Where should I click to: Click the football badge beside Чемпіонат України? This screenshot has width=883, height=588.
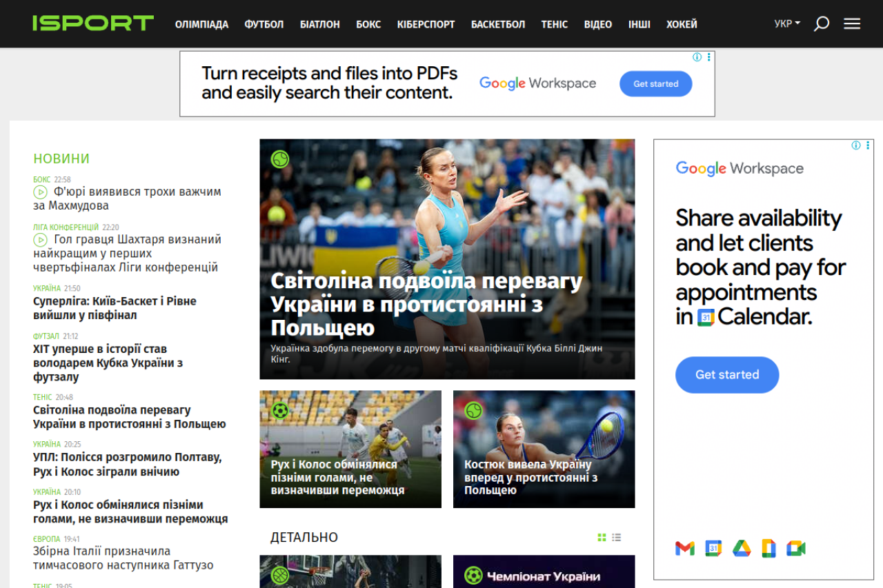tap(473, 575)
